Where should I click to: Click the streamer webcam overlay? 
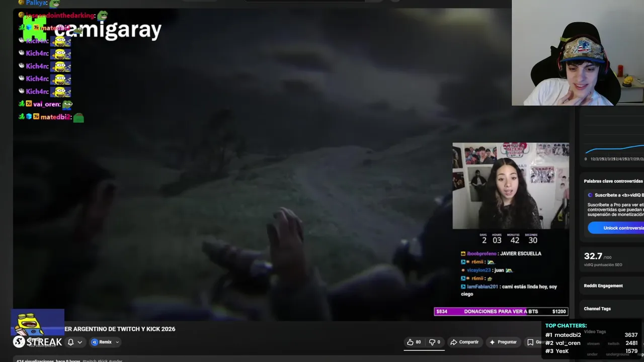tap(578, 53)
